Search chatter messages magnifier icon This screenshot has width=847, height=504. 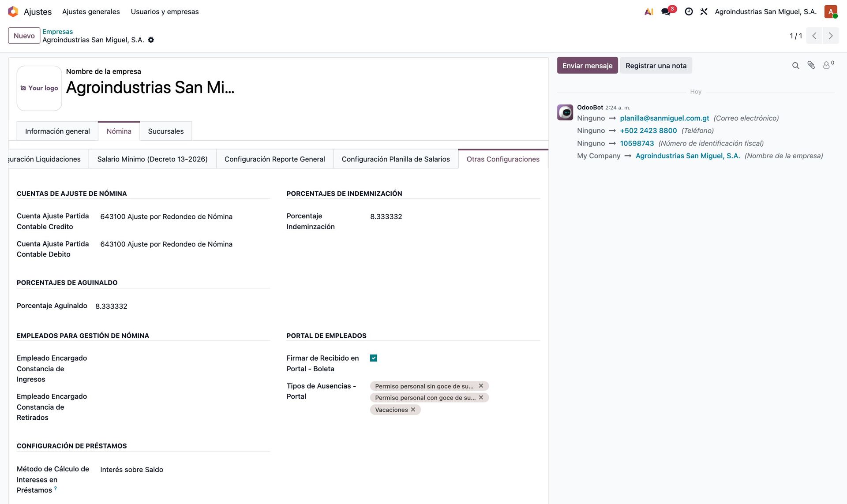point(795,66)
